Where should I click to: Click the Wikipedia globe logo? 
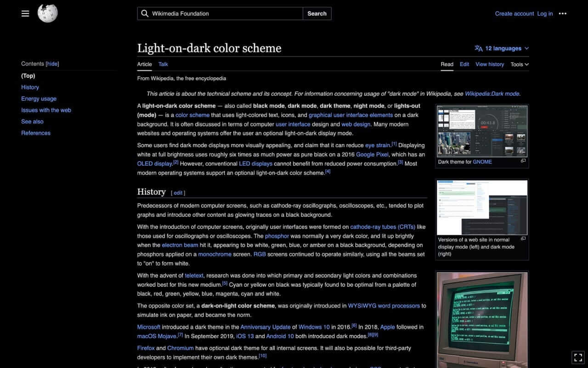[47, 13]
